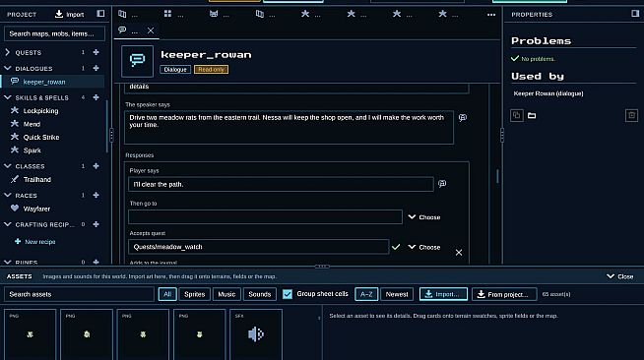Collapse the Crafting Recipes section
This screenshot has height=360, width=644.
tap(8, 224)
